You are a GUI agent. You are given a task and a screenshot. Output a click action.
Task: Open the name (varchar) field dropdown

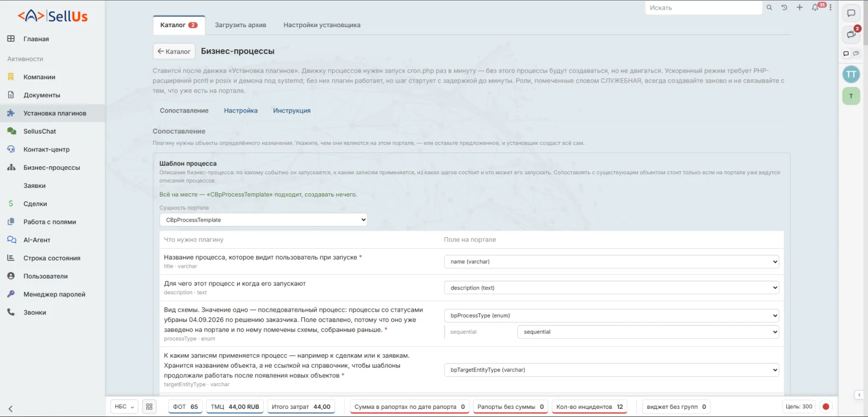611,262
